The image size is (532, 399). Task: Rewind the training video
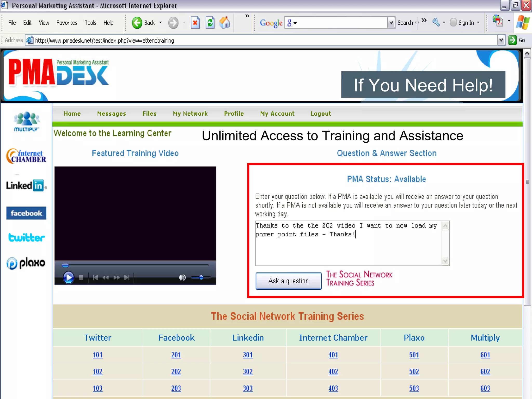[106, 278]
